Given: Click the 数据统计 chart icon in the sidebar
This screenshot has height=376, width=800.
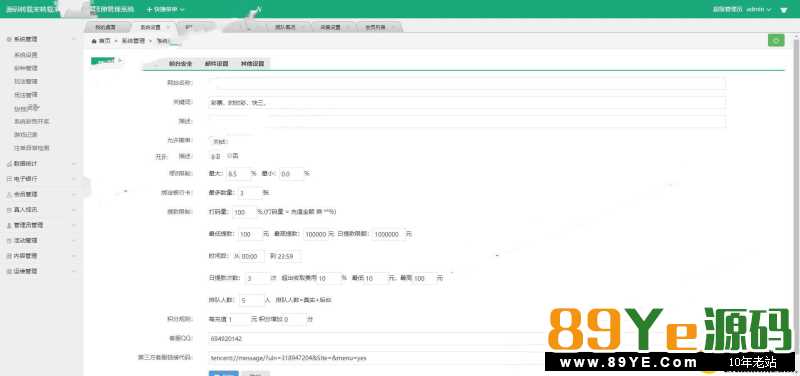Looking at the screenshot, I should point(9,164).
